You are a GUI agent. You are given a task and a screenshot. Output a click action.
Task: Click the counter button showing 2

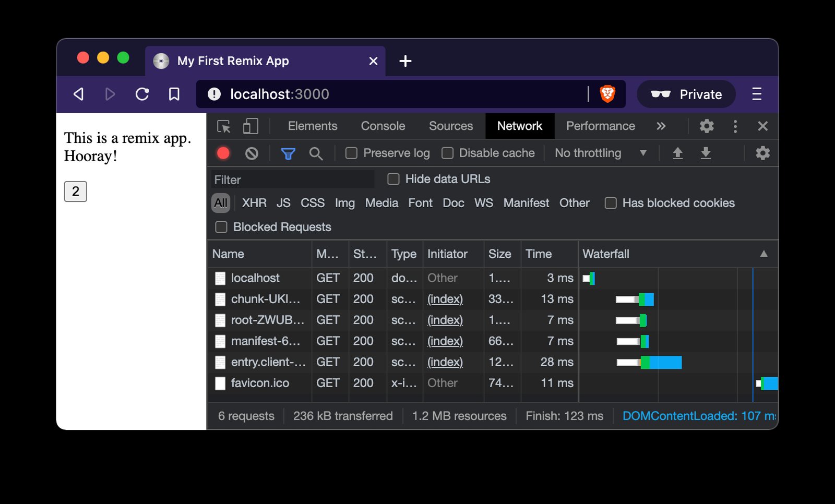76,191
